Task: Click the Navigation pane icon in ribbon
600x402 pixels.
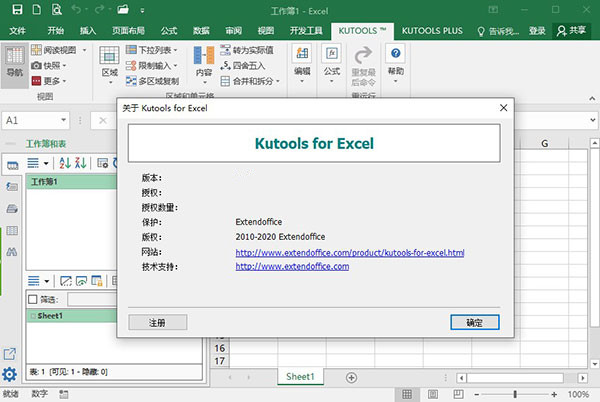Action: point(15,56)
